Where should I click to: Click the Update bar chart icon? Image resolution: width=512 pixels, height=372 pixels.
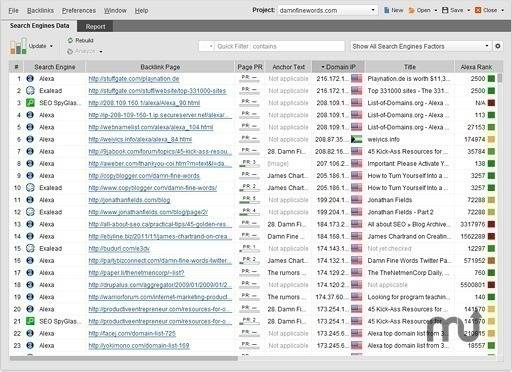[18, 46]
